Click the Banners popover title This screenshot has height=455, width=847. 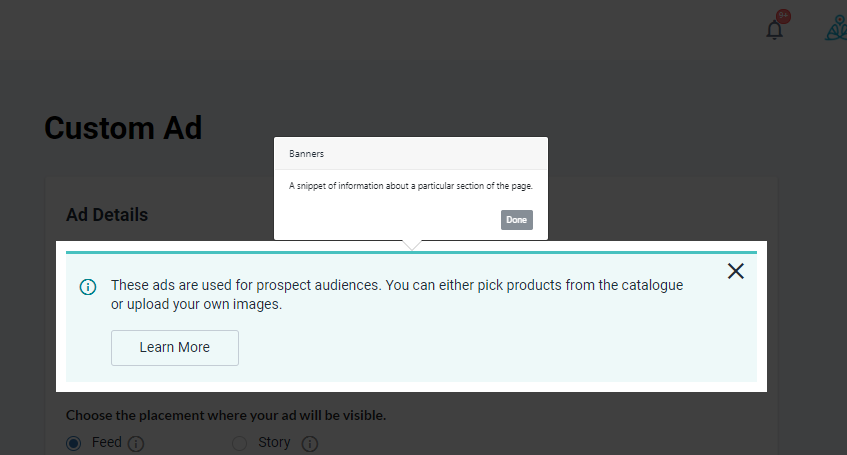click(306, 154)
